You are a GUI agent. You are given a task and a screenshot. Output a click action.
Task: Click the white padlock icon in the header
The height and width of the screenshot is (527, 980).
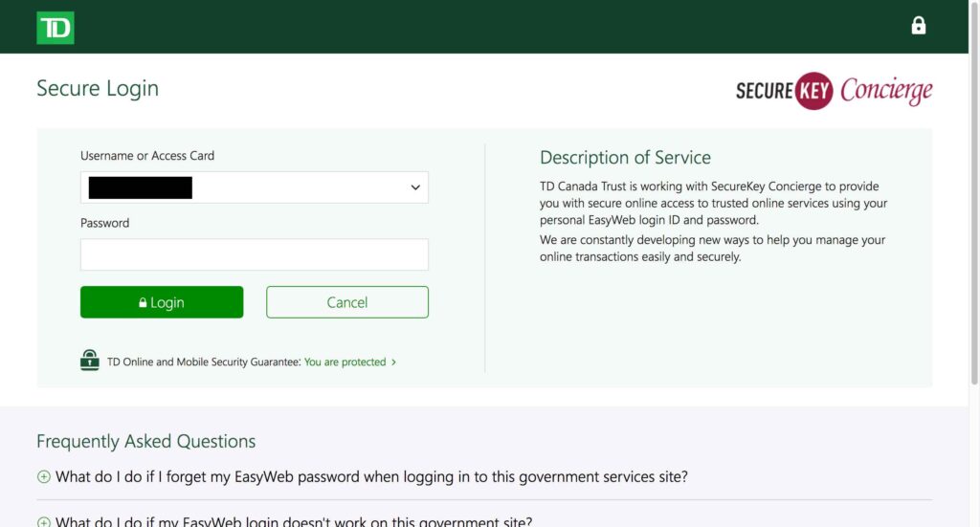(918, 26)
